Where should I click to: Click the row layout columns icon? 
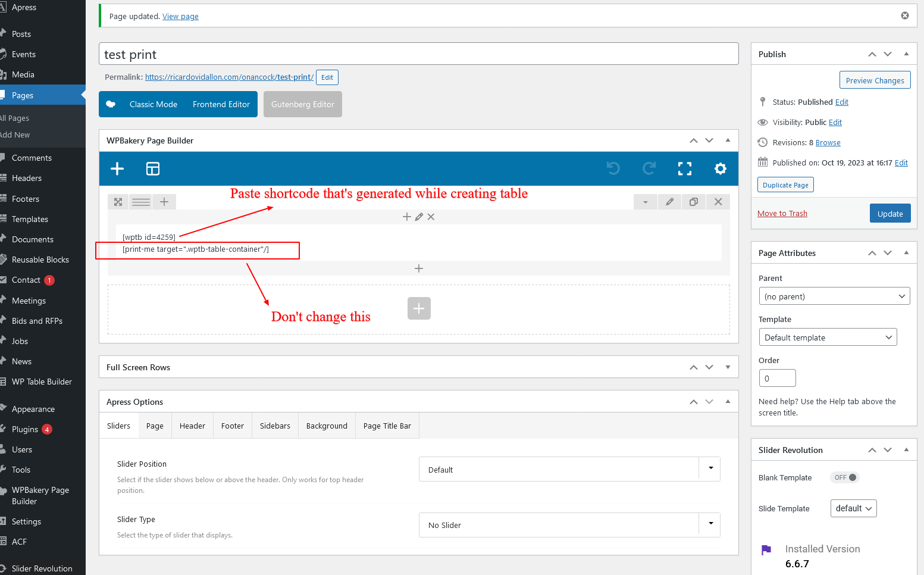[x=141, y=202]
